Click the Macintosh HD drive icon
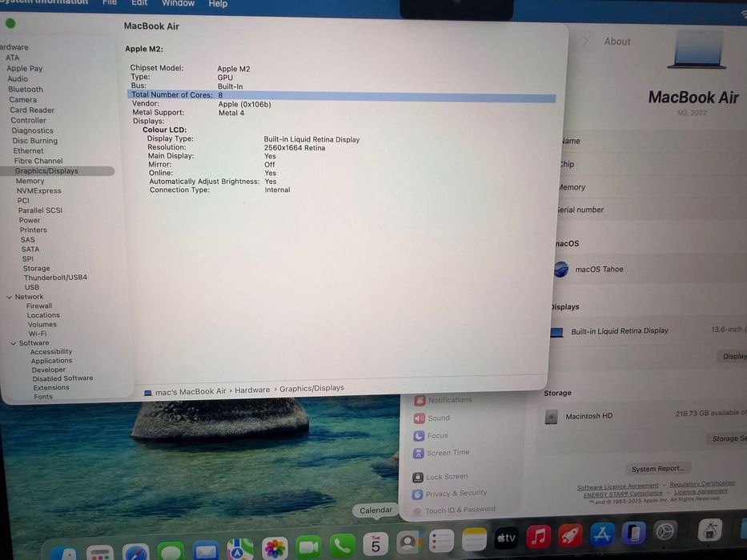 551,417
